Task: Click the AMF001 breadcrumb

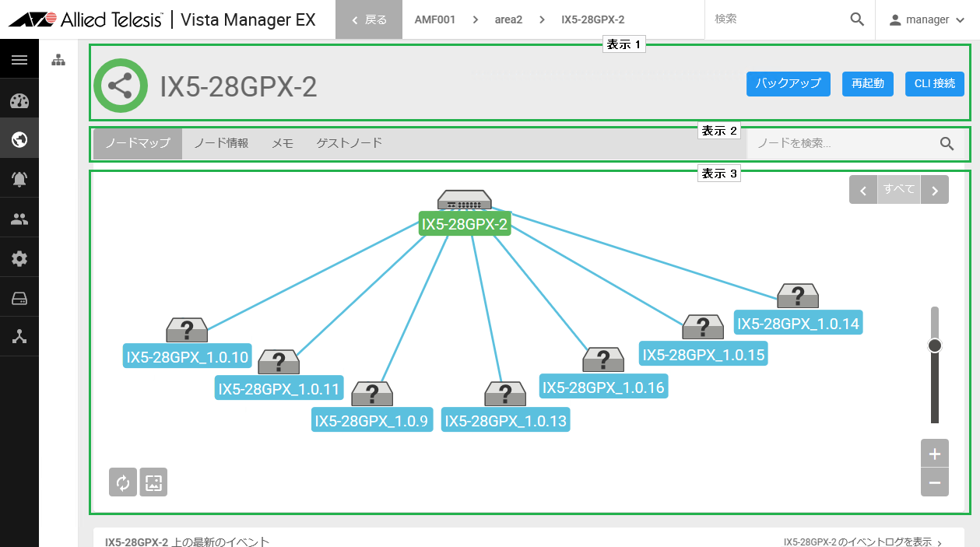Action: (x=435, y=19)
